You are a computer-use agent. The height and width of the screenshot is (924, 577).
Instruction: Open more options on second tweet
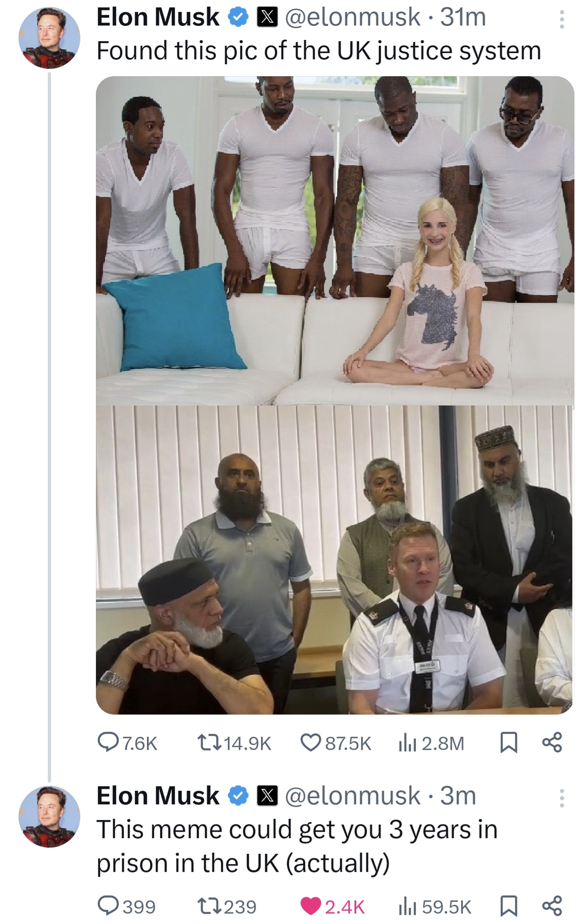click(561, 797)
